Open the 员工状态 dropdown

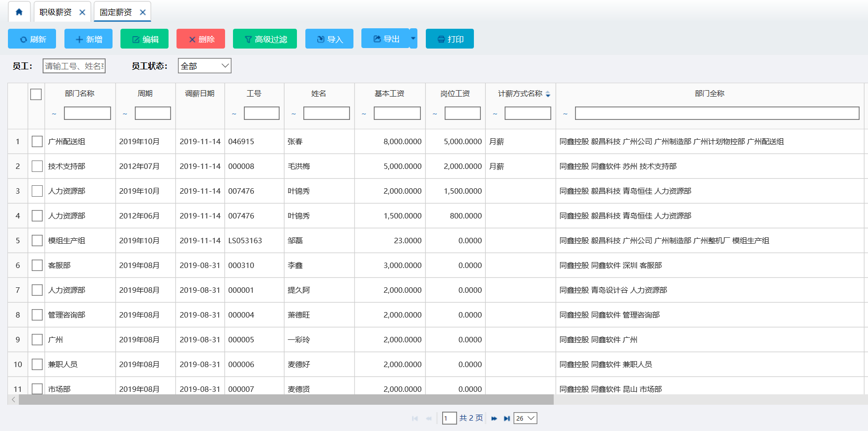tap(204, 66)
